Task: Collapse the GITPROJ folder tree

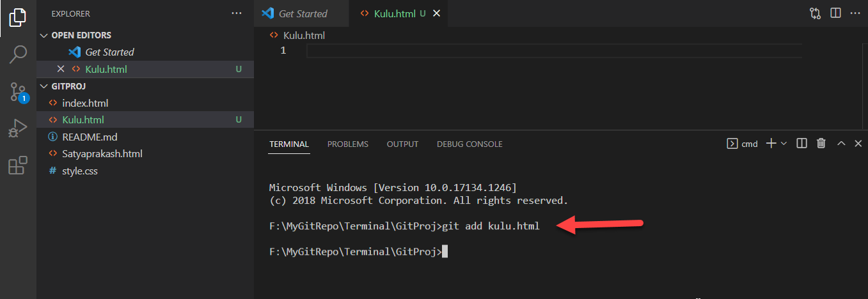Action: [x=44, y=86]
